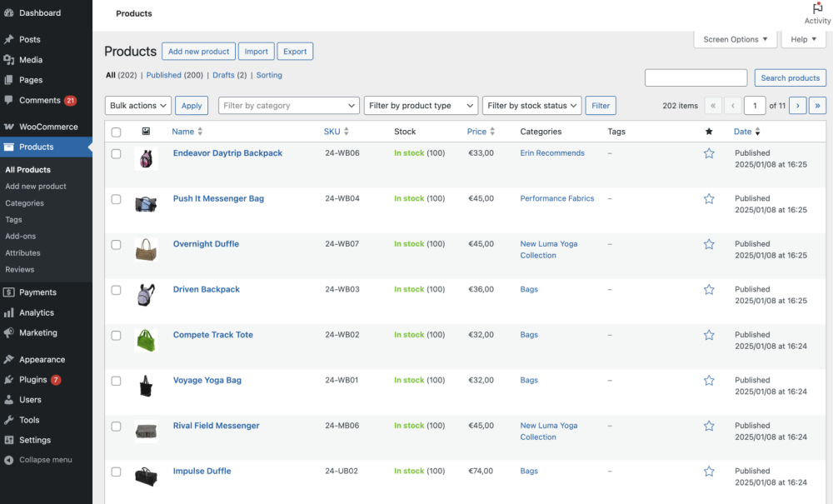
Task: Open the Categories submenu item
Action: click(24, 203)
